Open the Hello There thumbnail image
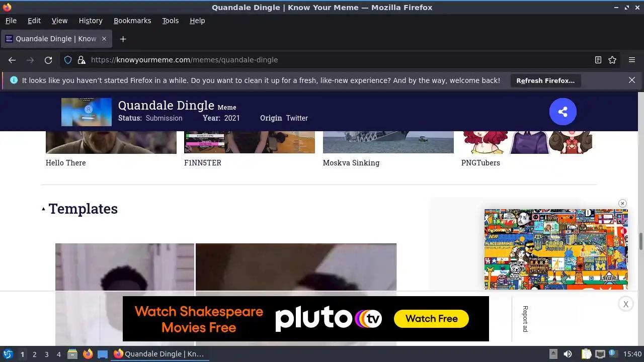644x362 pixels. point(111,142)
